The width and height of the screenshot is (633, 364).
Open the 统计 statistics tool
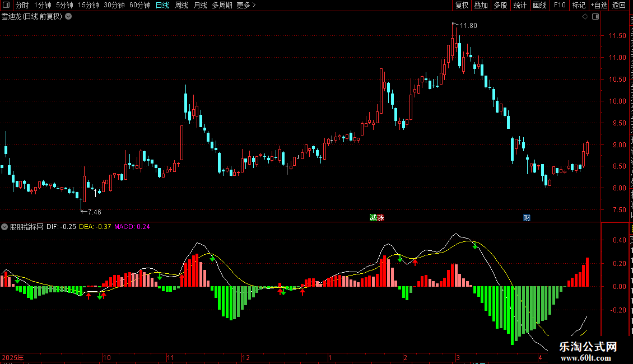click(x=519, y=5)
